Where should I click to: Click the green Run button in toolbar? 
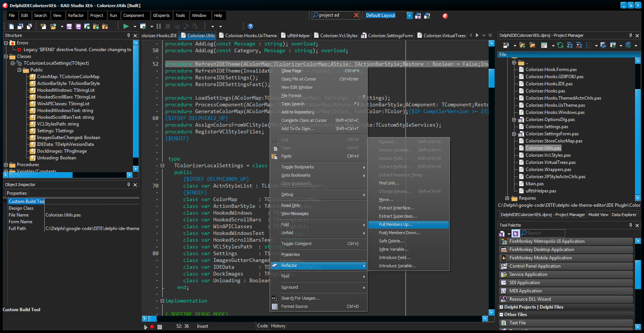126,26
